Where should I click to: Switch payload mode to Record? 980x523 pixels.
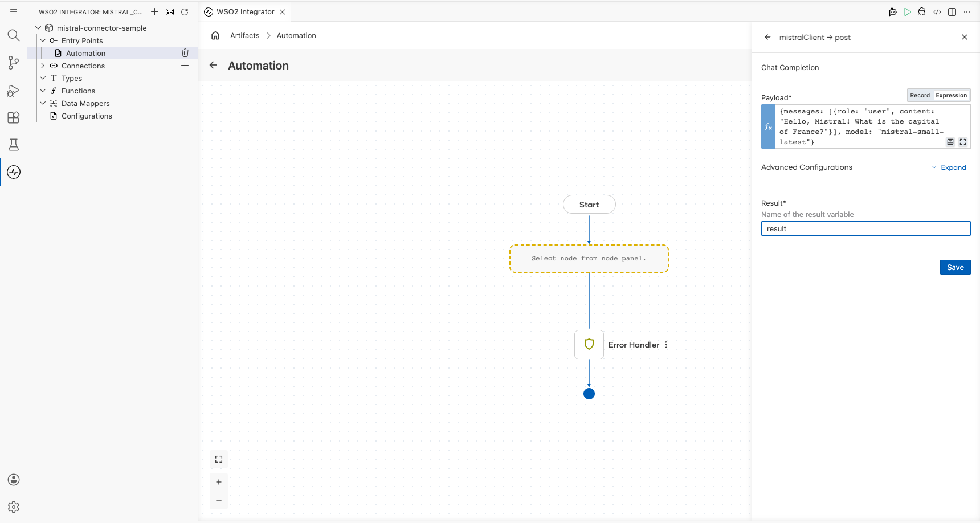(920, 95)
